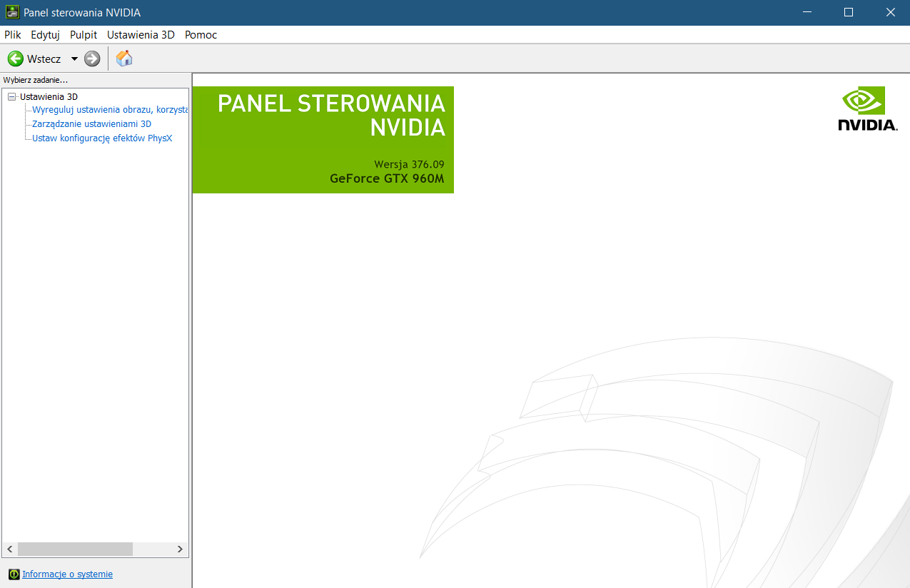Open the Ustawienia 3D menu
Screen dimensions: 910x588
141,34
